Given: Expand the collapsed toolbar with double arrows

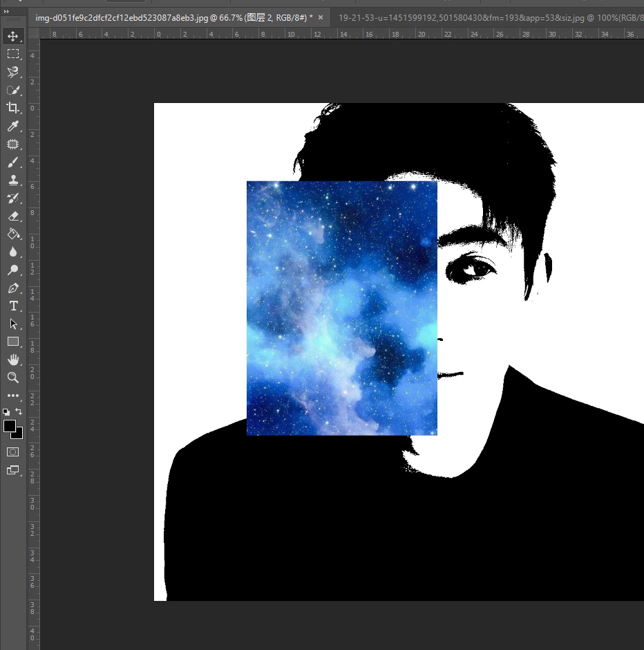Looking at the screenshot, I should click(6, 12).
